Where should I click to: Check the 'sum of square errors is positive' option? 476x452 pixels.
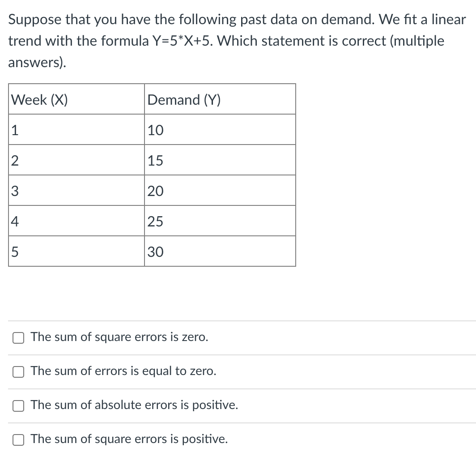click(x=18, y=440)
